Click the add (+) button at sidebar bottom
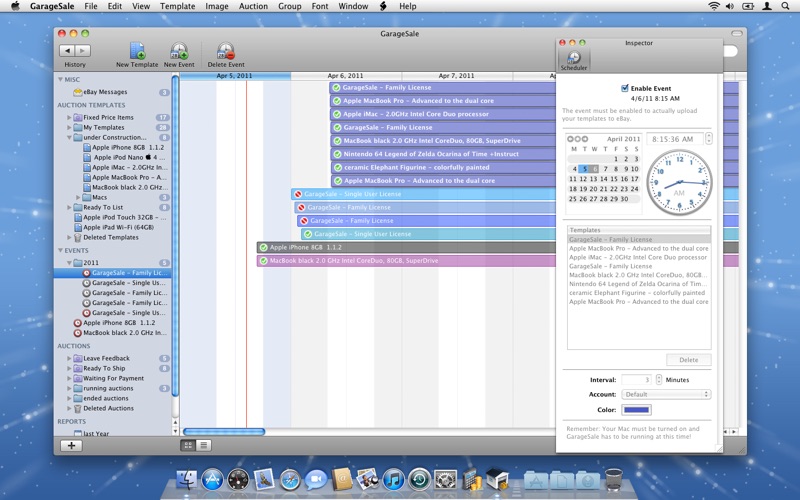 70,445
